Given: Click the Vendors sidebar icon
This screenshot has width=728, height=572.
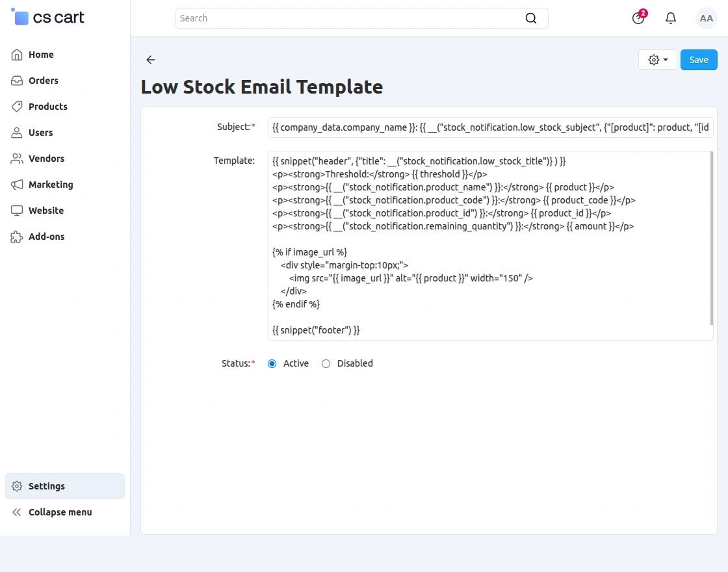Looking at the screenshot, I should click(x=16, y=159).
